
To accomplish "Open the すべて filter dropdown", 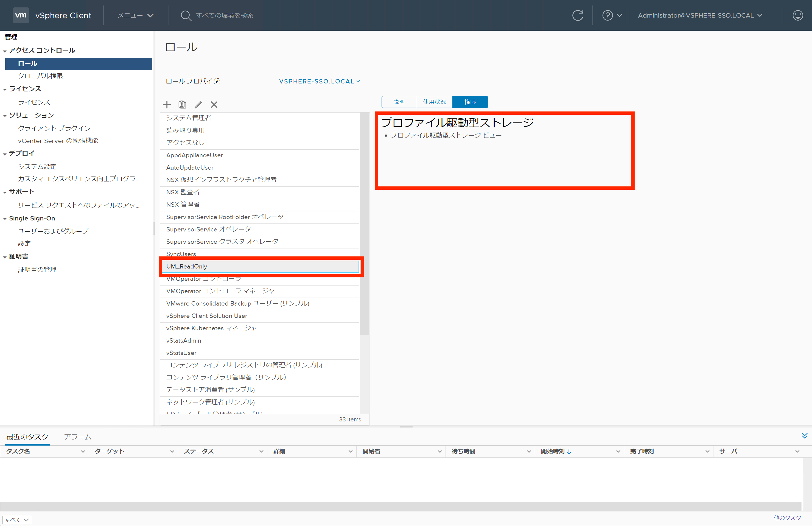I will (x=17, y=519).
